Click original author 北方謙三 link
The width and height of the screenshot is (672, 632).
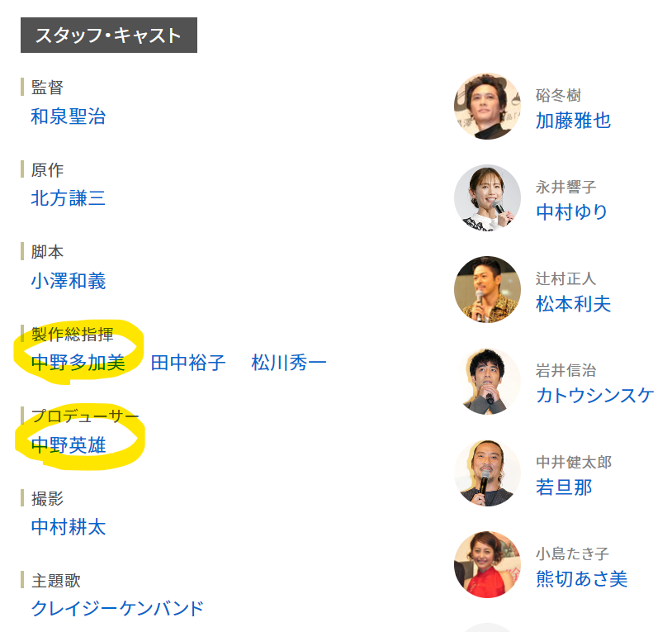coord(69,198)
